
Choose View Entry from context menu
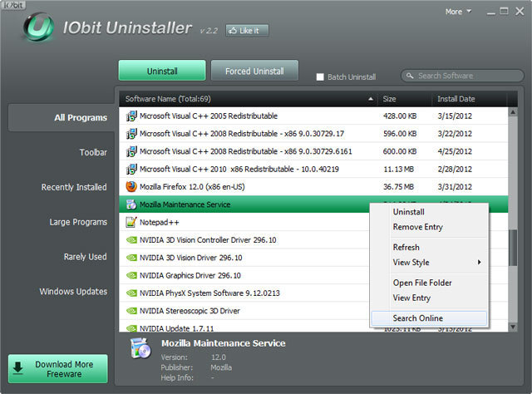[411, 298]
